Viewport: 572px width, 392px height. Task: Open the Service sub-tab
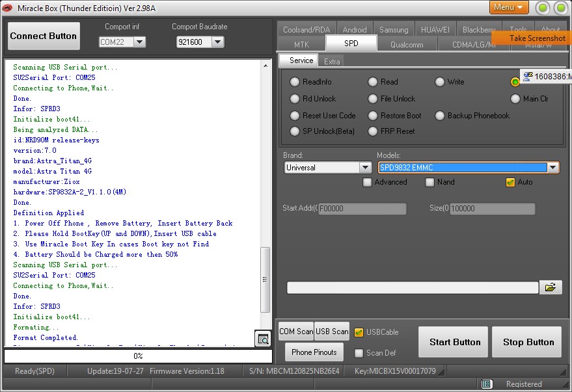coord(299,60)
